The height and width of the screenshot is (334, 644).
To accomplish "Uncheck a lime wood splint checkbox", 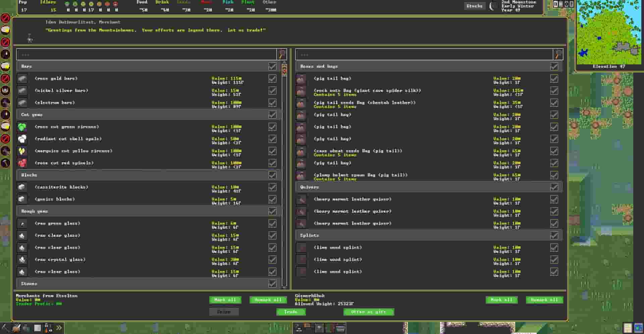I will 554,247.
